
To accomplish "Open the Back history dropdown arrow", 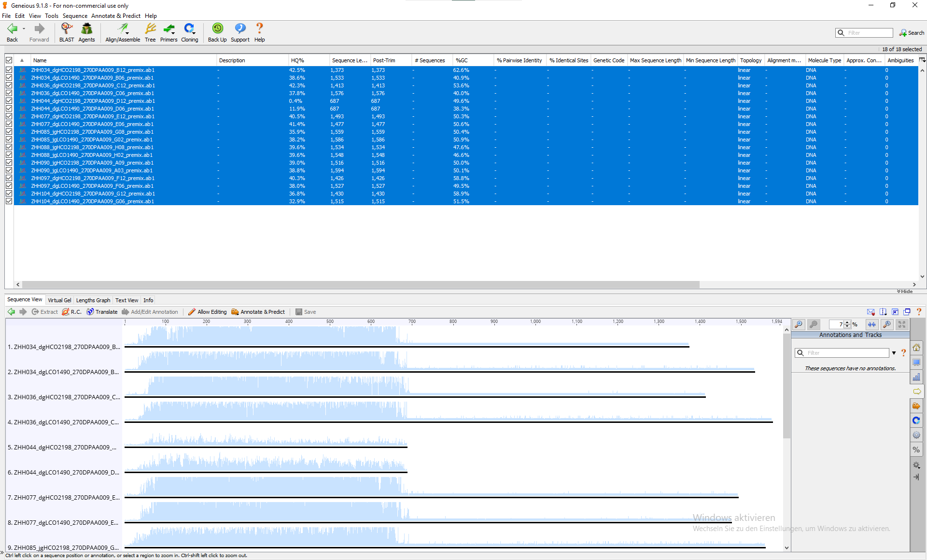I will tap(24, 29).
